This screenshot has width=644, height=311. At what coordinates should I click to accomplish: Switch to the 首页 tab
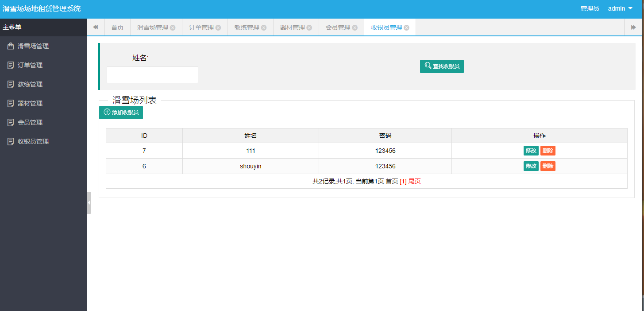(117, 27)
